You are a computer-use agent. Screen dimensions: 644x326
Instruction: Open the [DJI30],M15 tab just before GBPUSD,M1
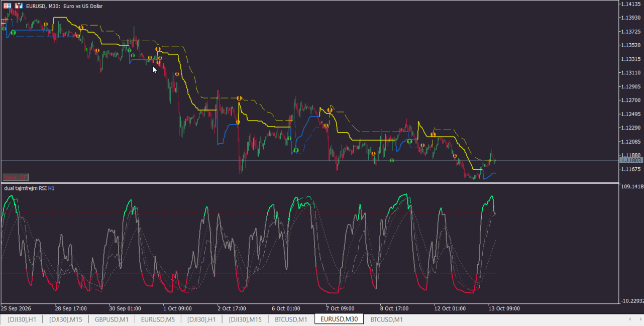point(65,319)
